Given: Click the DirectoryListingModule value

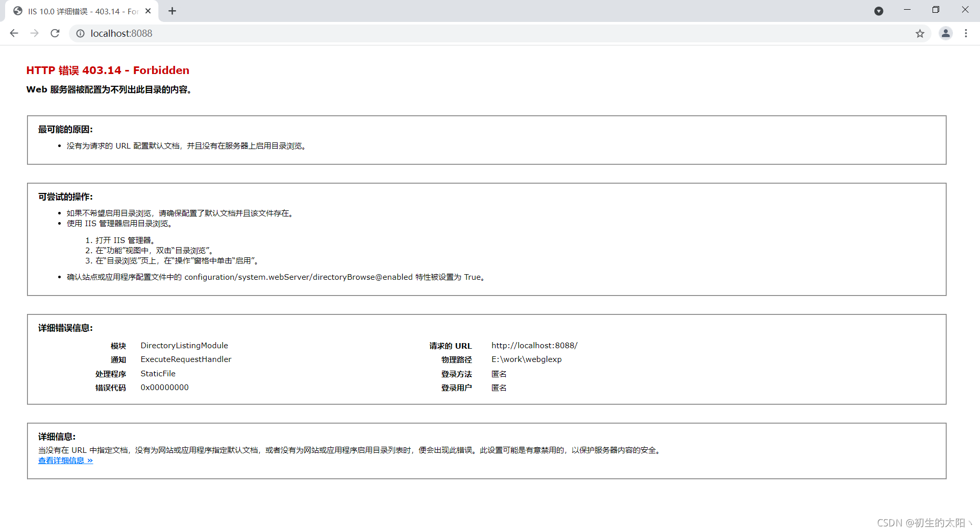Looking at the screenshot, I should [184, 346].
